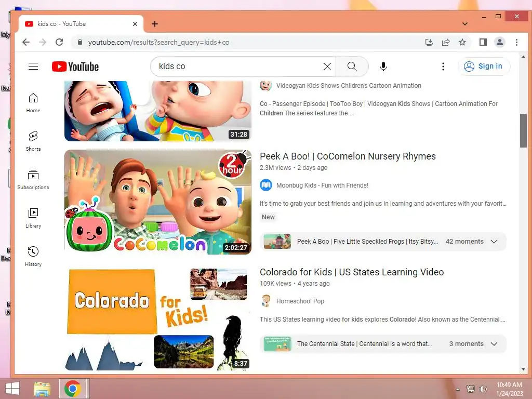532x399 pixels.
Task: Show hidden tray icons arrow
Action: click(x=458, y=389)
